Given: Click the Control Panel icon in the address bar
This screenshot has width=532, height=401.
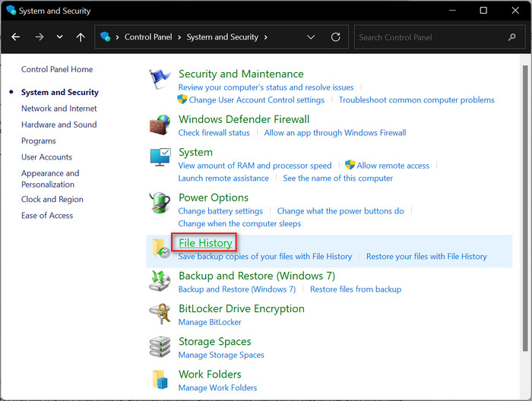Looking at the screenshot, I should coord(106,36).
